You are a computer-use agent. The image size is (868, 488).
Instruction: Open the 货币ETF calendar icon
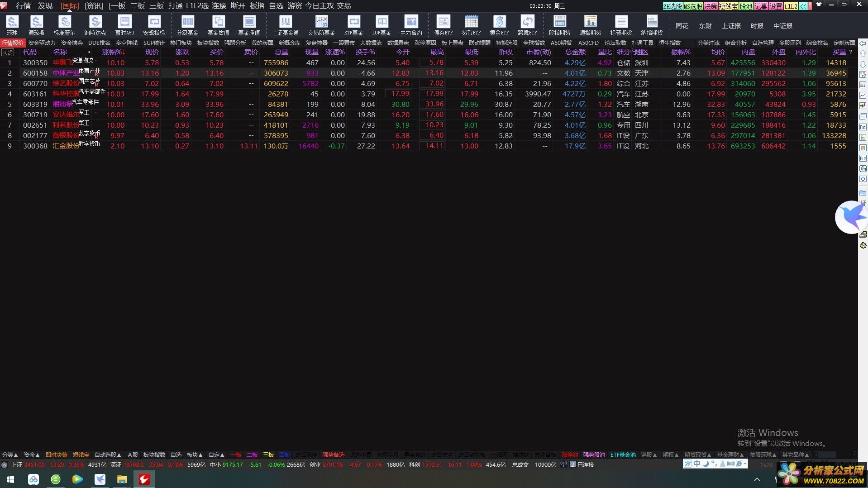coord(471,25)
